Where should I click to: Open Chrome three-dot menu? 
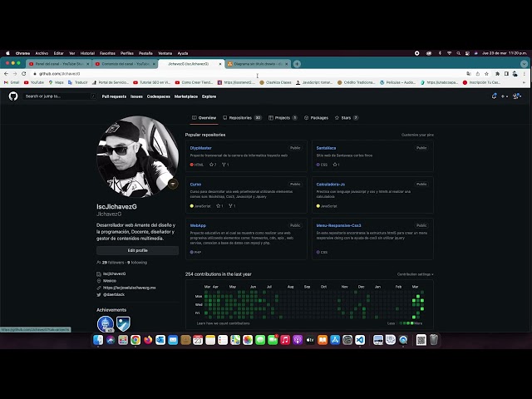click(x=525, y=74)
